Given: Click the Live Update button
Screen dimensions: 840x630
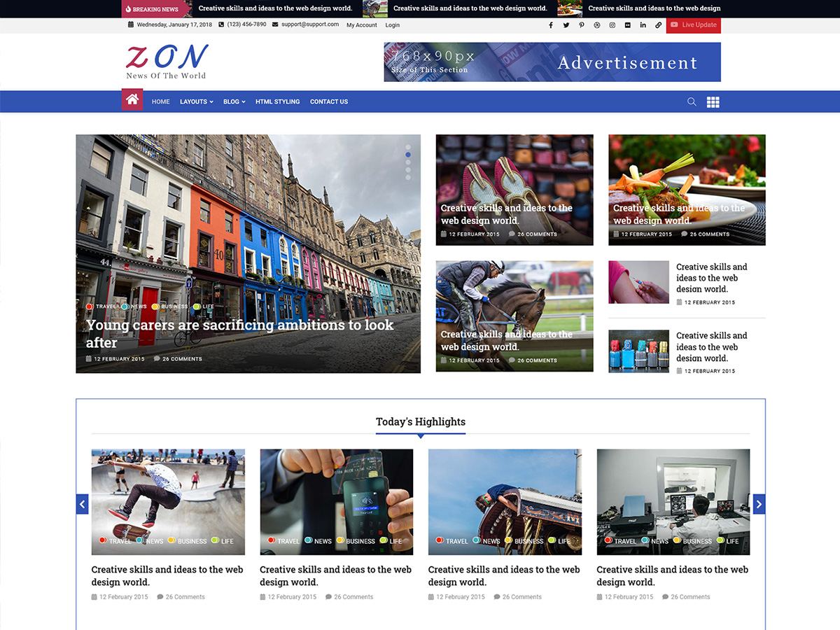Looking at the screenshot, I should (x=693, y=24).
